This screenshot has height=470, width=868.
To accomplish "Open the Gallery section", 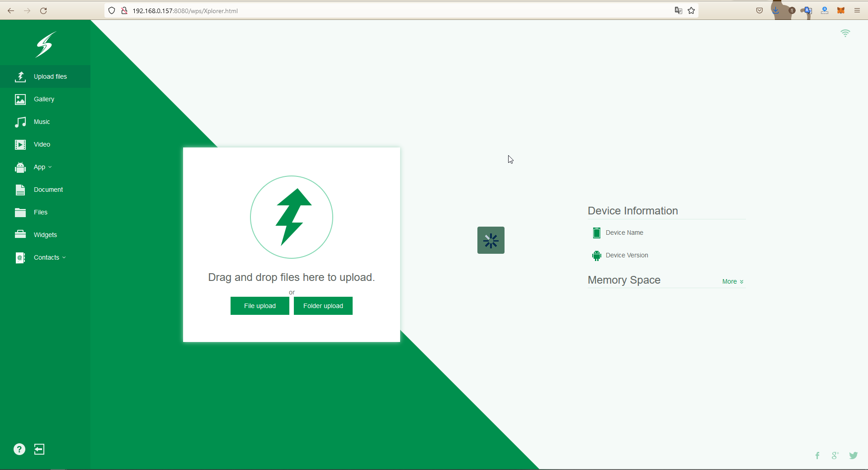I will coord(45,99).
